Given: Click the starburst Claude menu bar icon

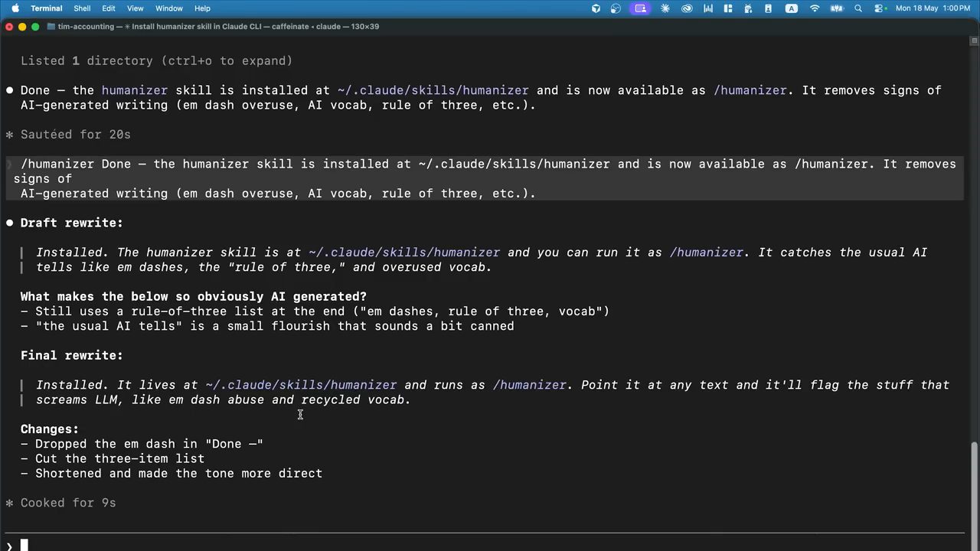Looking at the screenshot, I should [665, 8].
